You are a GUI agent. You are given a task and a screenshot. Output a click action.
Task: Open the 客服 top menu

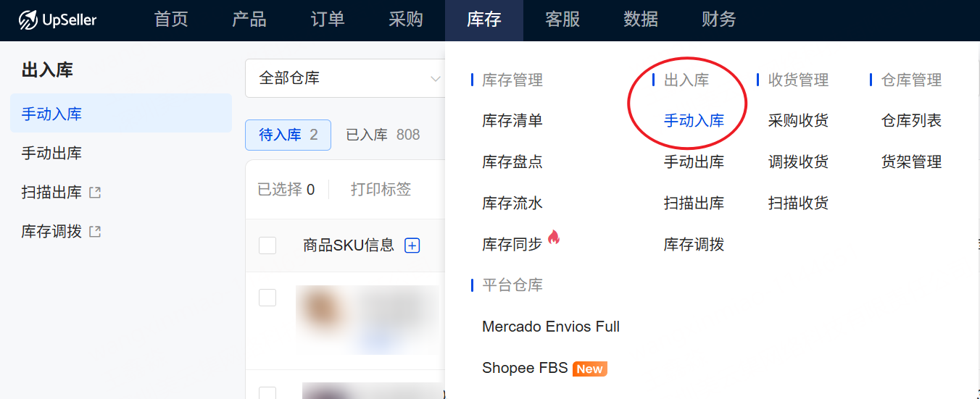[562, 20]
